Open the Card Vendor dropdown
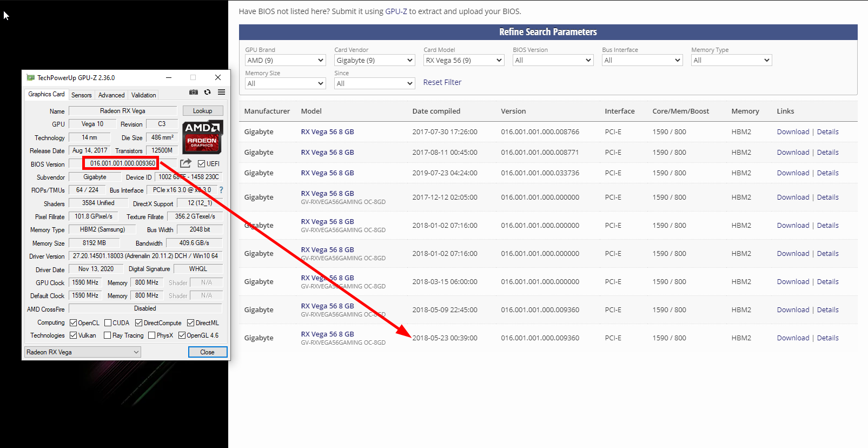 tap(374, 60)
